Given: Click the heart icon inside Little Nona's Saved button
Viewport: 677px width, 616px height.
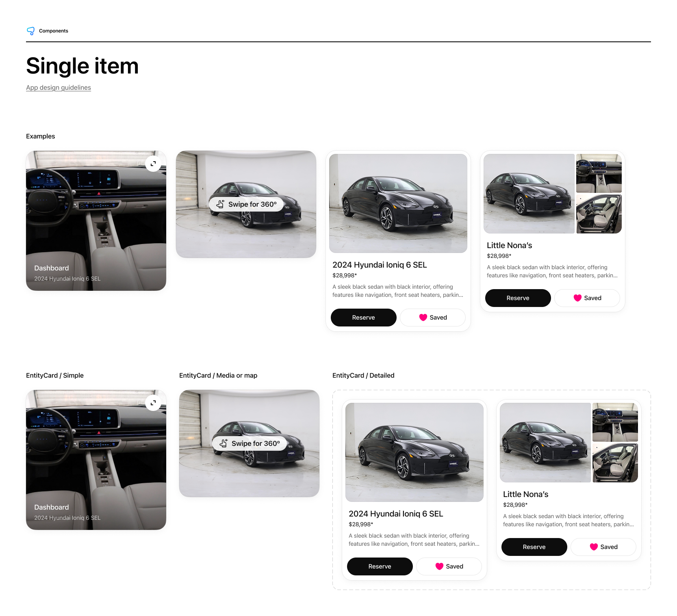Looking at the screenshot, I should 577,298.
